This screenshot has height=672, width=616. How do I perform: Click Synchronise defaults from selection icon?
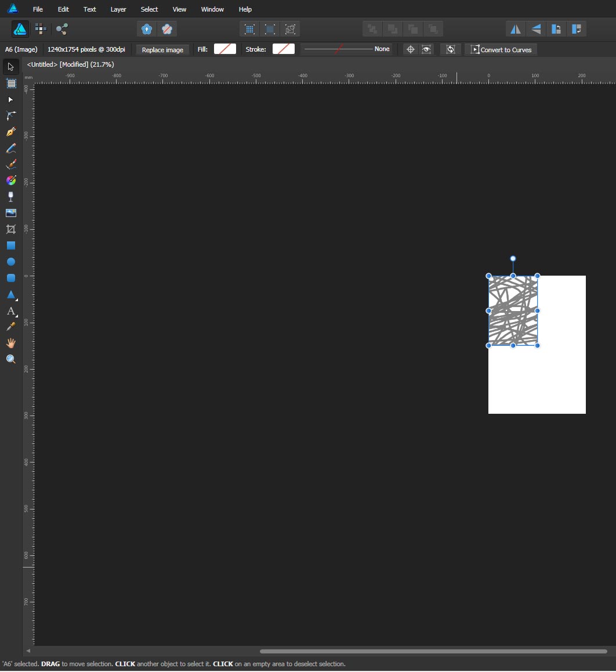pos(147,29)
